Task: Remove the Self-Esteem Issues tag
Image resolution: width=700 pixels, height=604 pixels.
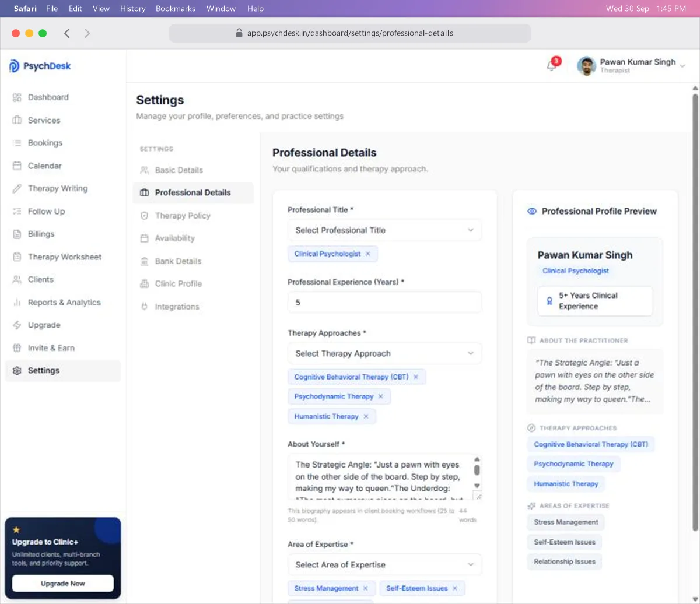Action: [455, 588]
